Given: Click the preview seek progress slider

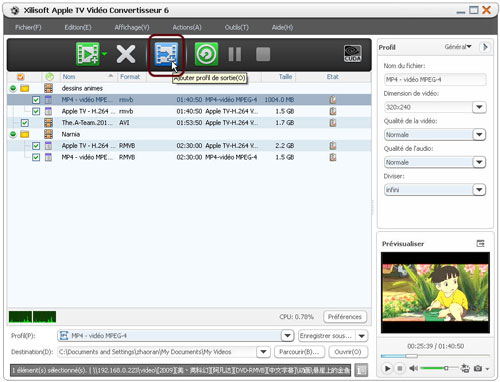Looking at the screenshot, I should point(435,356).
